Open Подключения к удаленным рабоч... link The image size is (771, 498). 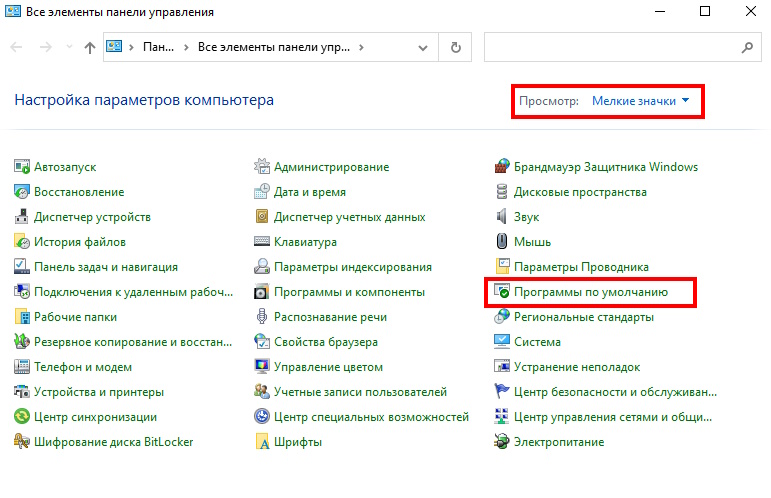point(133,292)
